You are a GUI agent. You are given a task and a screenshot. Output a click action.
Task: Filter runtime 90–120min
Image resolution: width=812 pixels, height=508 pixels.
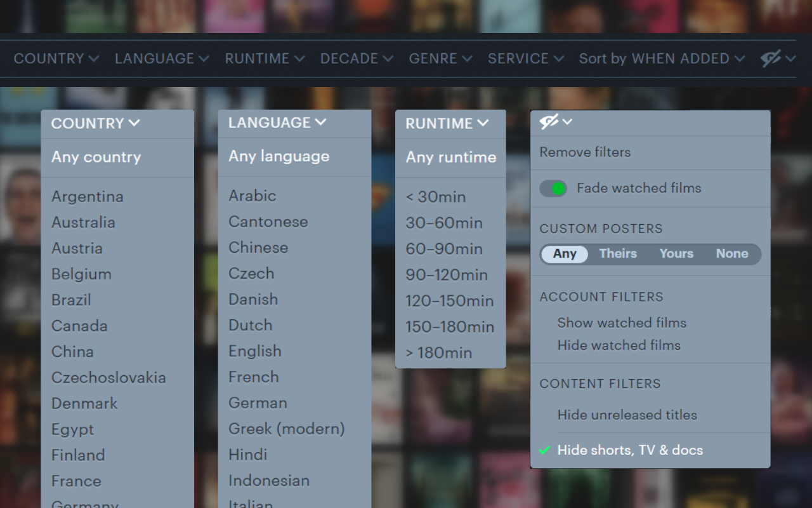tap(447, 276)
